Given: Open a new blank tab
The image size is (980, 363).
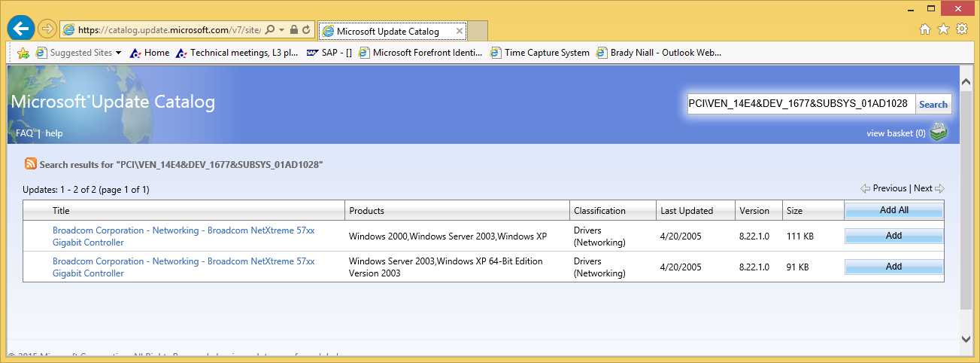Looking at the screenshot, I should point(478,32).
